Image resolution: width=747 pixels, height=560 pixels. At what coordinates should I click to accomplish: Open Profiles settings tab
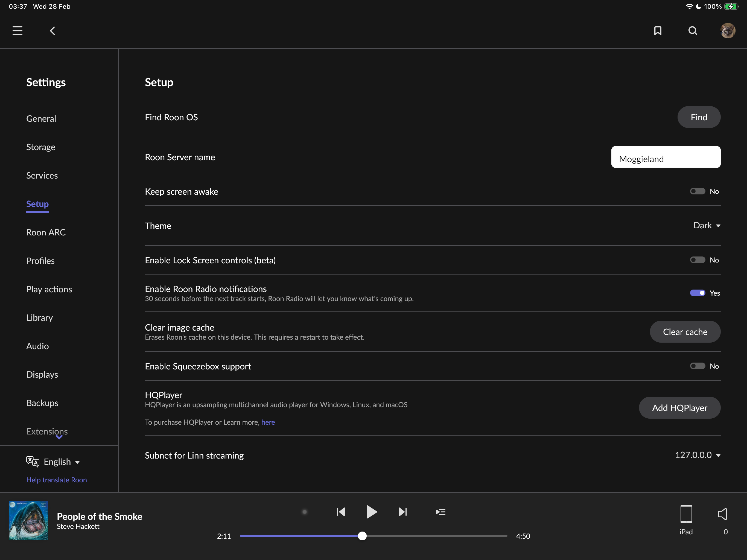(x=40, y=261)
